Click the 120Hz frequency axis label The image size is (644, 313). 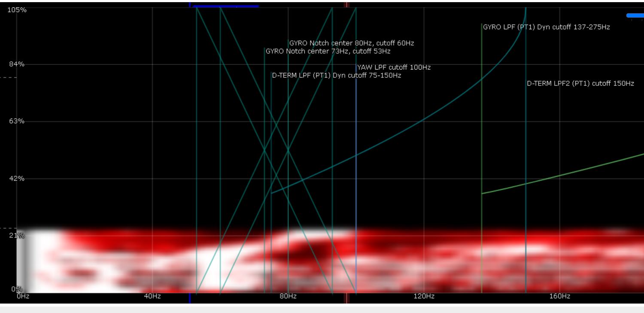tap(424, 296)
